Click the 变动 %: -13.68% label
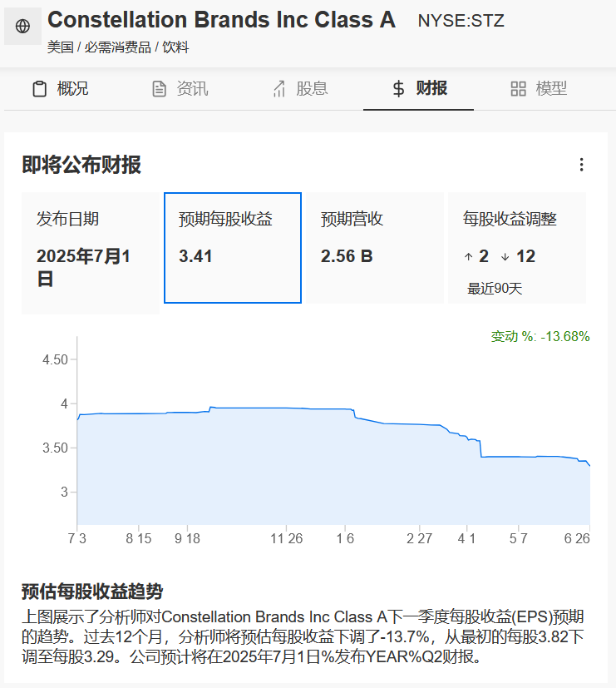The width and height of the screenshot is (616, 688). click(x=540, y=337)
